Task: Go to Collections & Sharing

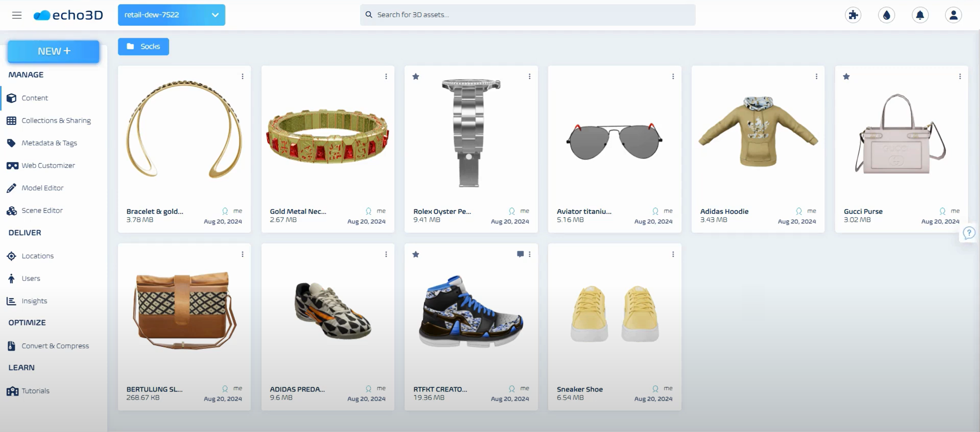Action: [56, 120]
